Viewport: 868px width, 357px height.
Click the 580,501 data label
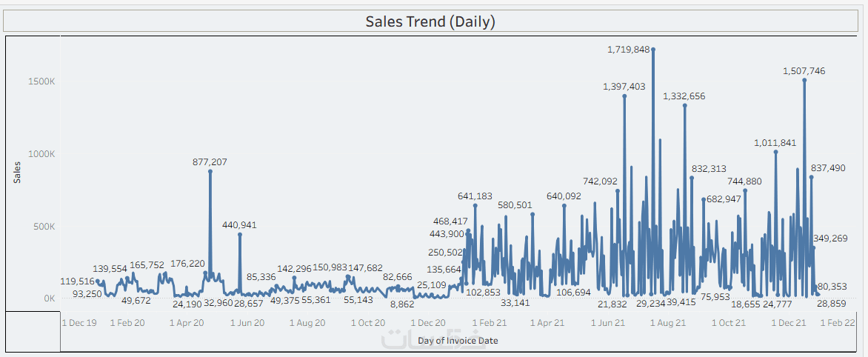pos(515,205)
